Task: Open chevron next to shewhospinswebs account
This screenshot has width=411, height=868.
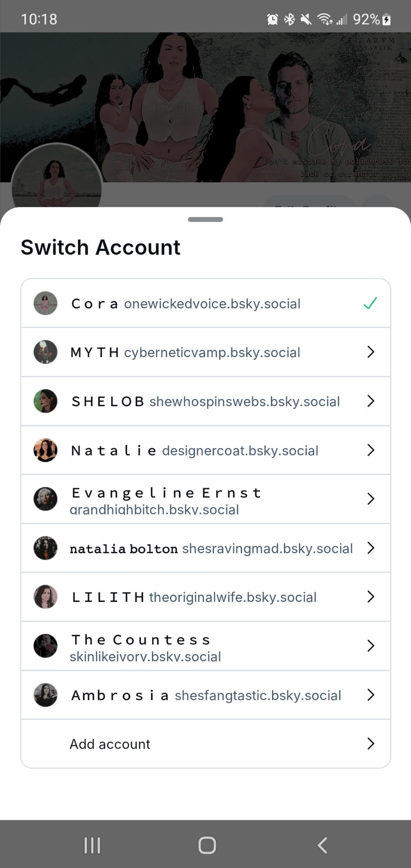Action: (x=371, y=401)
